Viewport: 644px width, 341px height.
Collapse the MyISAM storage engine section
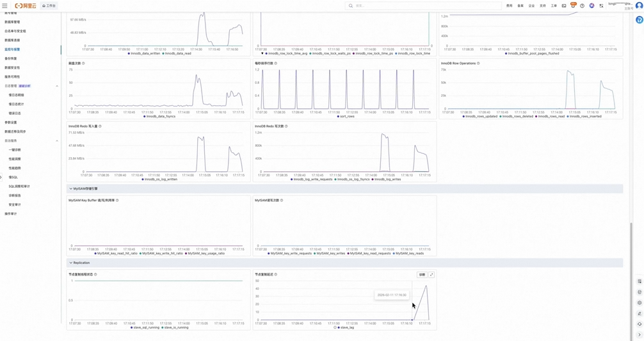point(70,189)
